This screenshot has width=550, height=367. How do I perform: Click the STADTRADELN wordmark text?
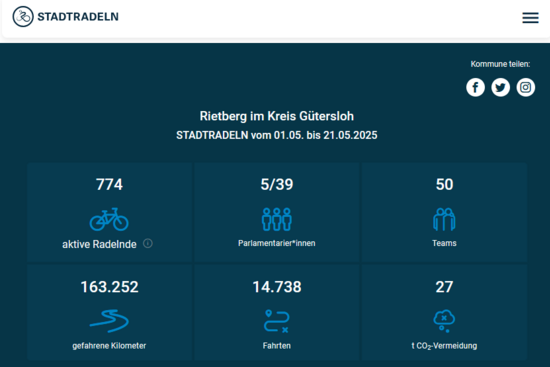click(78, 16)
